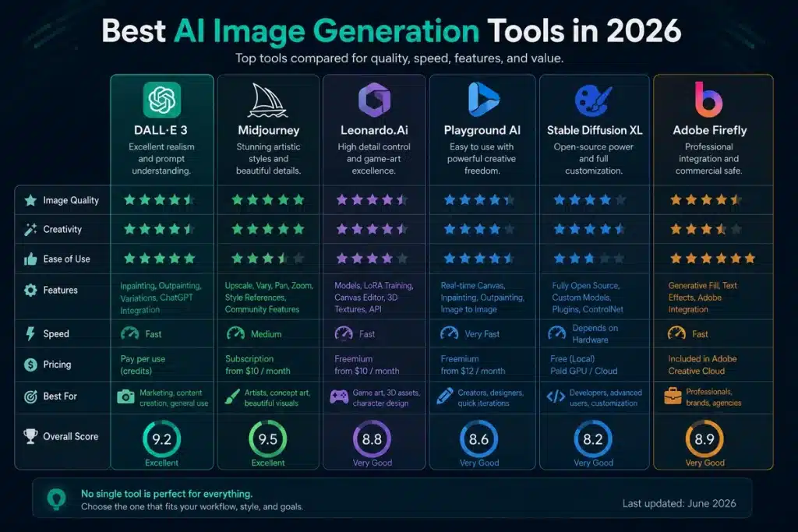
Task: Click the code brackets icon in Stable Diffusion Best For
Action: coord(556,396)
